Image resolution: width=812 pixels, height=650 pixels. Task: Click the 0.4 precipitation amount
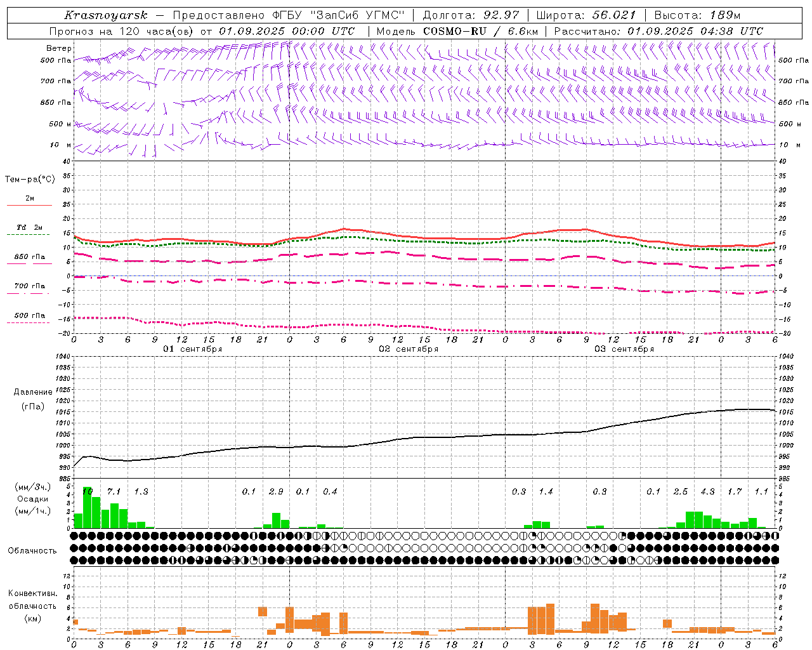(330, 491)
